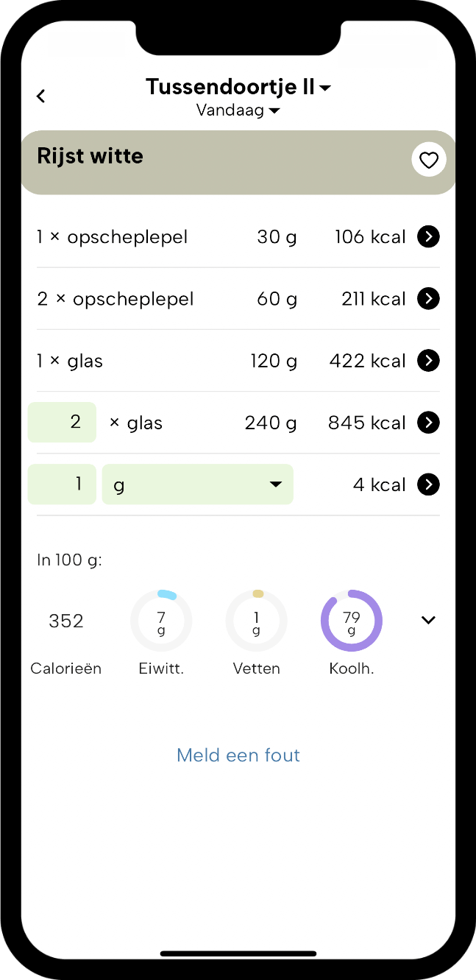Favorite Rijst witte with heart icon
The width and height of the screenshot is (476, 980).
click(429, 160)
